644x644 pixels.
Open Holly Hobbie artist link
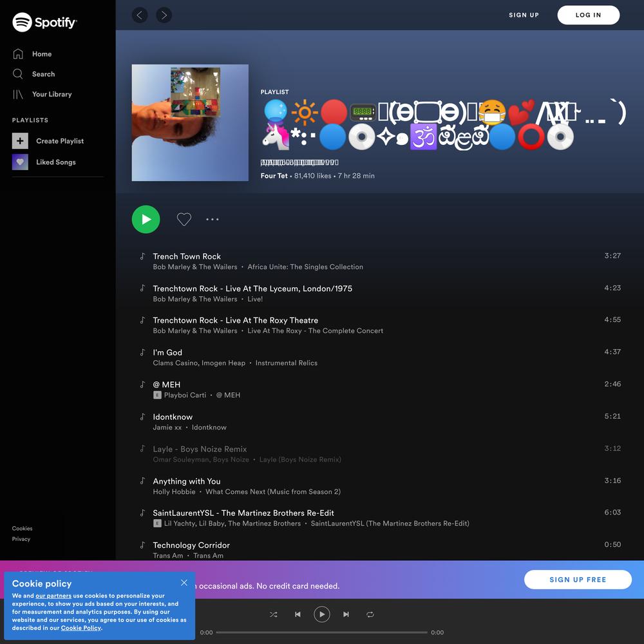[x=174, y=491]
